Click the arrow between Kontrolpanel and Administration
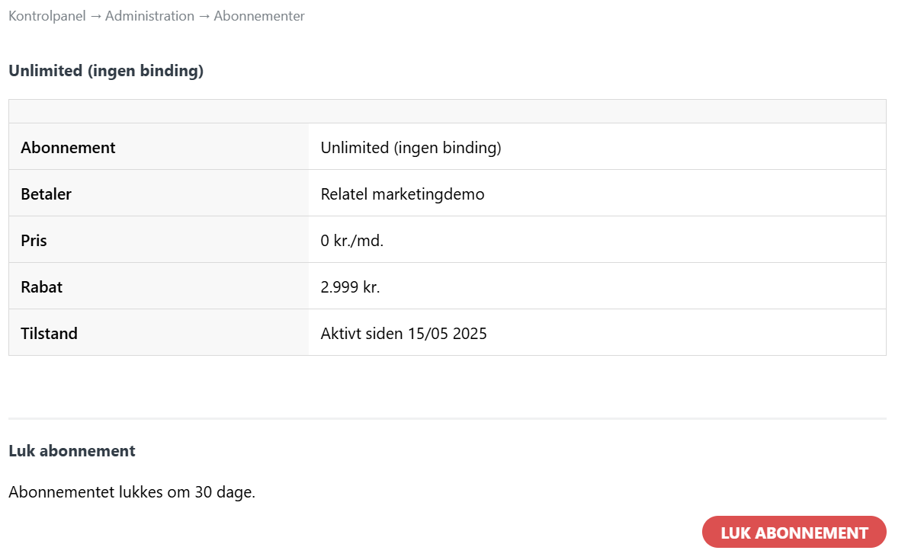Viewport: 924px width, 560px height. tap(95, 16)
